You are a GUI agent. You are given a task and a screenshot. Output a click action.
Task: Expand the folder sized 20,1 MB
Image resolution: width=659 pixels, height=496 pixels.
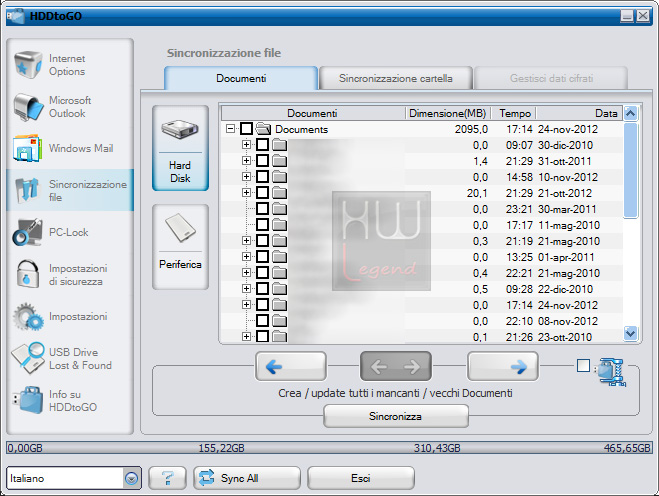247,193
